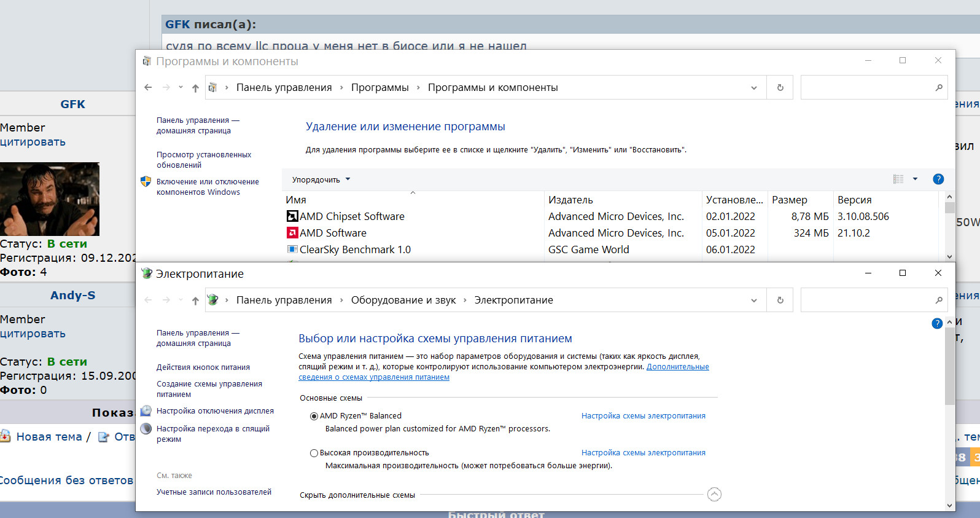Expand the view options dropdown arrow
This screenshot has height=518, width=980.
(915, 179)
